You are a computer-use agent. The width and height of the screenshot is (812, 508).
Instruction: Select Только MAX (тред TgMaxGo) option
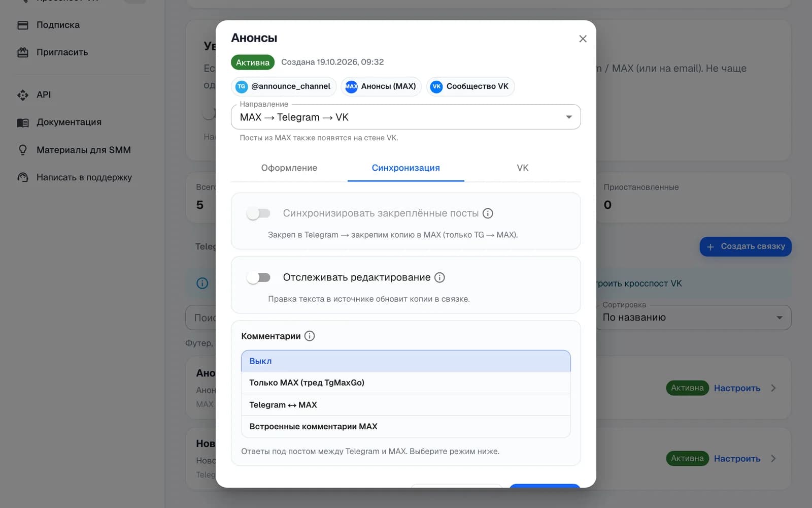coord(406,383)
